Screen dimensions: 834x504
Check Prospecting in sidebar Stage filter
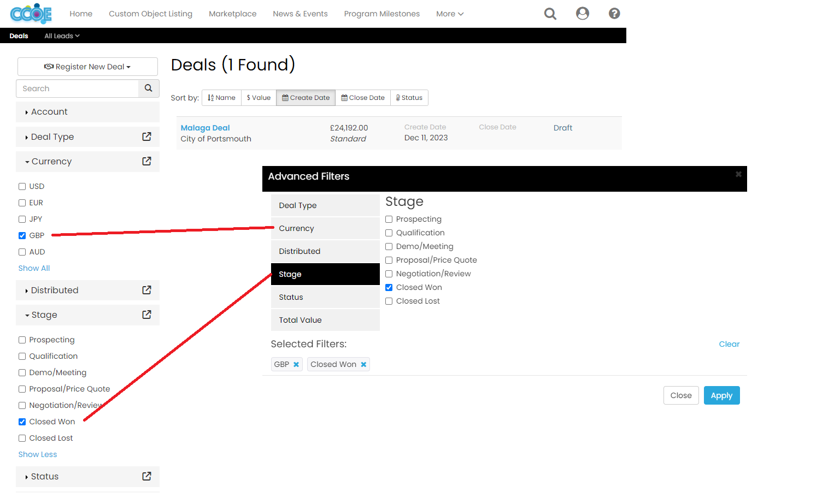(x=22, y=340)
